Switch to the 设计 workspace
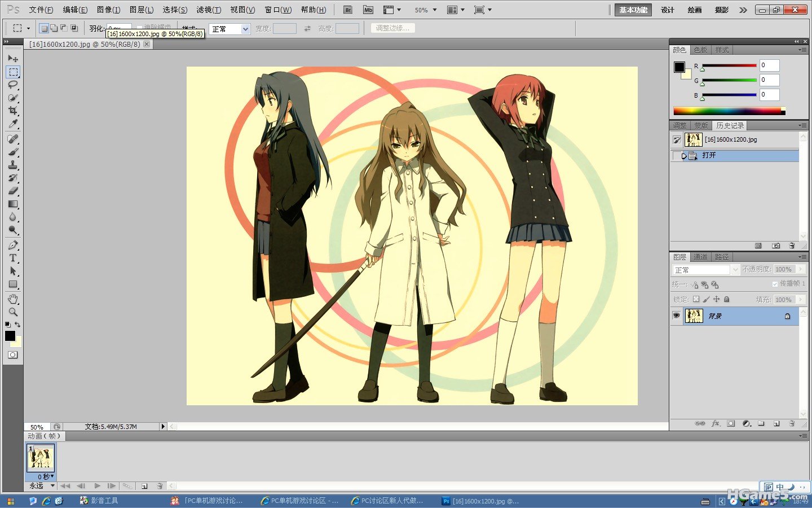This screenshot has height=508, width=812. coord(668,10)
